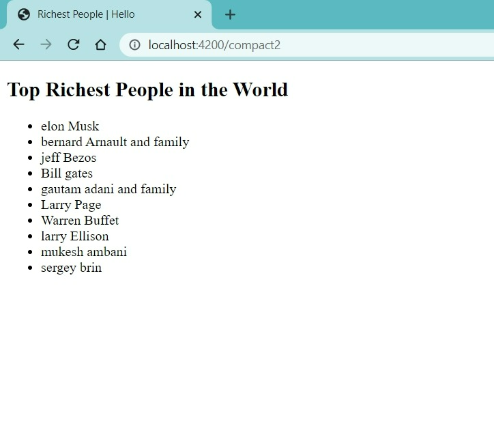Click the globe favicon on the tab
Image resolution: width=494 pixels, height=448 pixels.
pyautogui.click(x=24, y=14)
